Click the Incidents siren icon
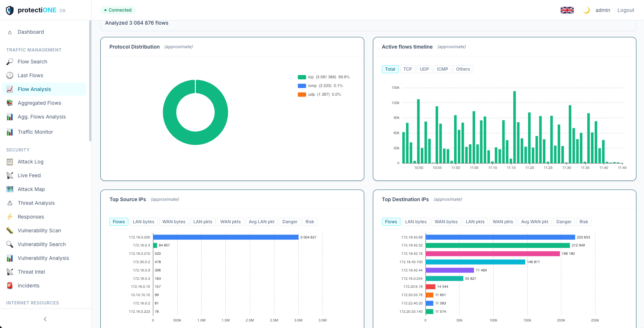 10,286
